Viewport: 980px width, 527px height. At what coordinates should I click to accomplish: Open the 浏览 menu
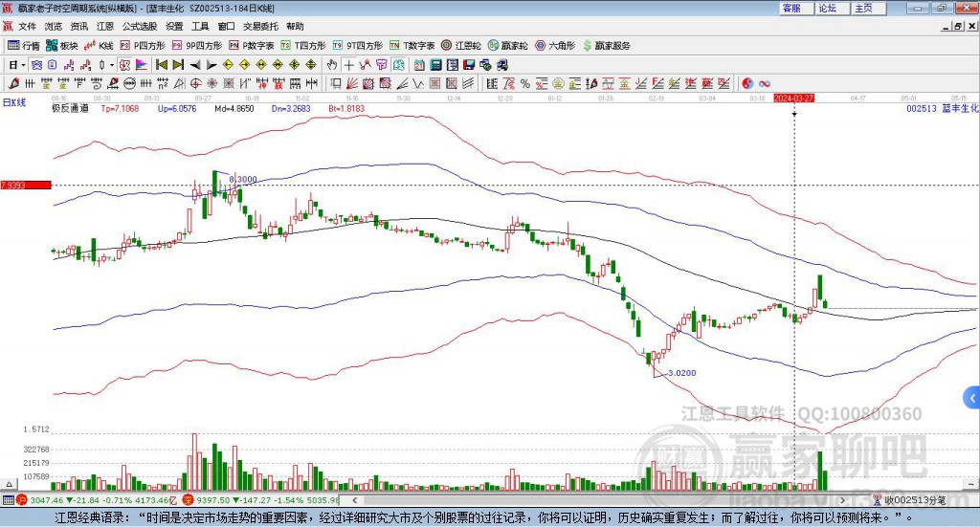(x=54, y=26)
